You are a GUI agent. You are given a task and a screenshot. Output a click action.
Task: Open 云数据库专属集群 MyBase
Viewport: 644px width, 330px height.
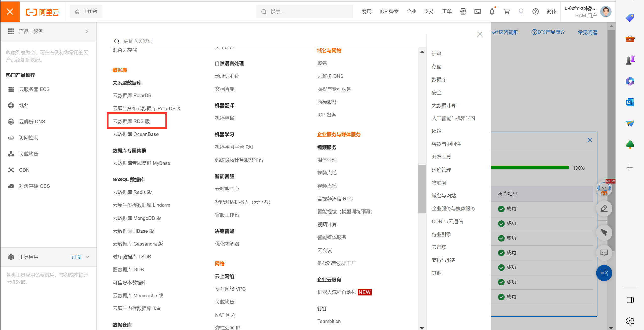click(141, 163)
